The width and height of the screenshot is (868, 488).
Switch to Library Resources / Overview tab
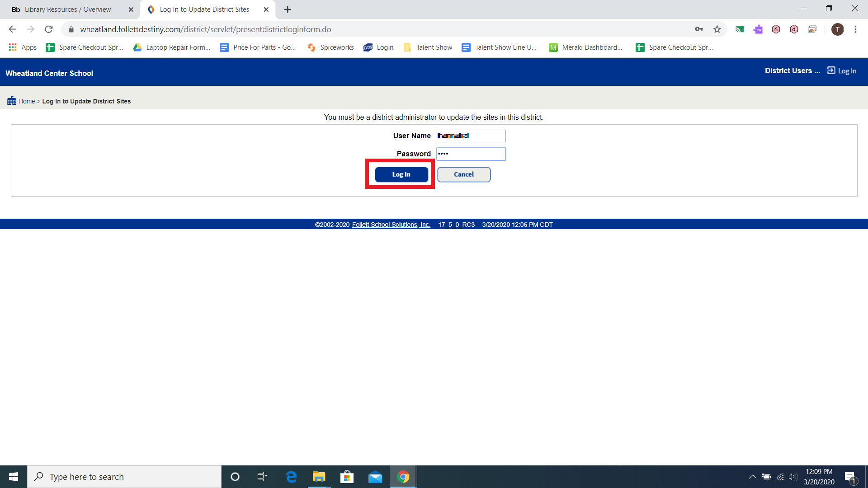(68, 9)
